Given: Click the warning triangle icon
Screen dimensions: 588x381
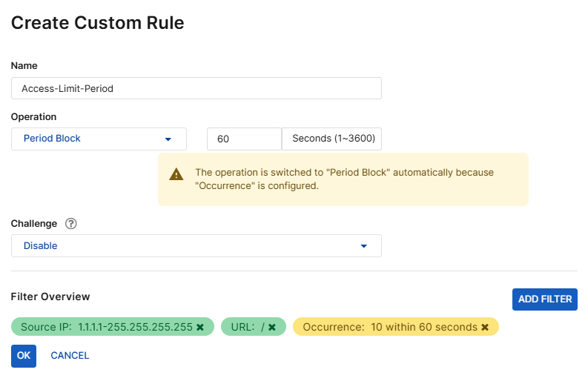Looking at the screenshot, I should pyautogui.click(x=176, y=174).
